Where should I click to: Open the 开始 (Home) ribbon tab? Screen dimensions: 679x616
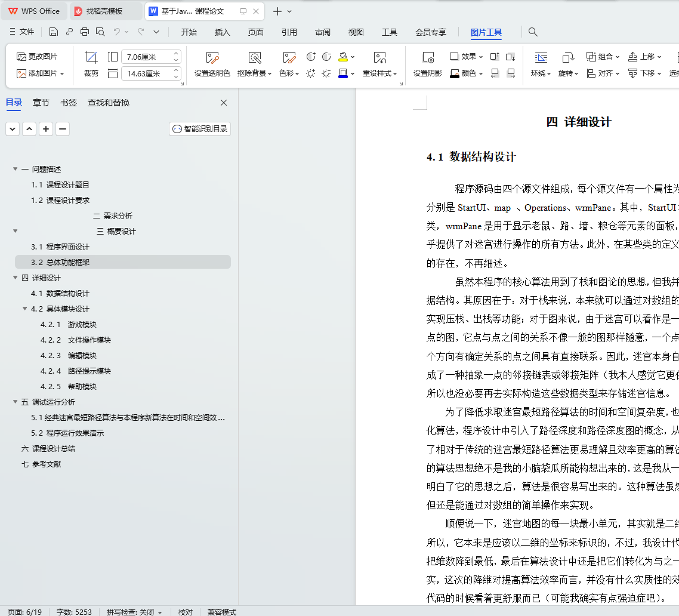pyautogui.click(x=189, y=32)
